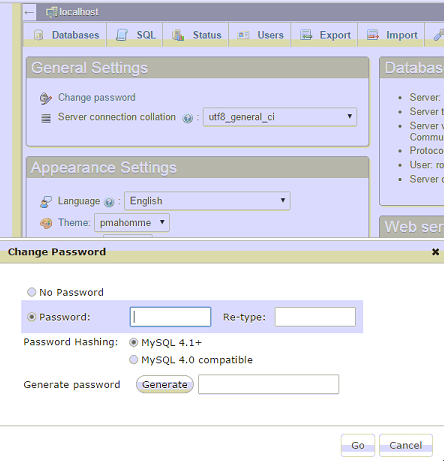Choose MySQL 4.1+ password hashing
Image resolution: width=444 pixels, height=461 pixels.
coord(133,342)
